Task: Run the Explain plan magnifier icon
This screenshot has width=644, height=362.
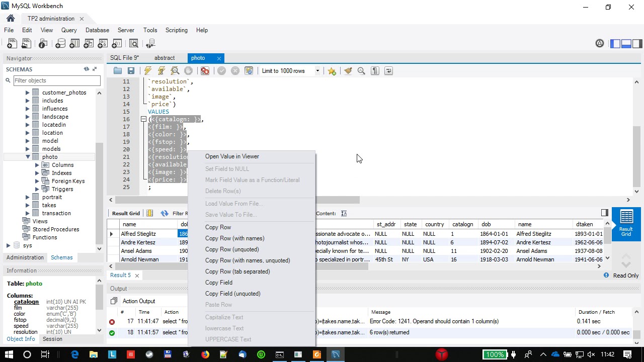Action: [175, 71]
